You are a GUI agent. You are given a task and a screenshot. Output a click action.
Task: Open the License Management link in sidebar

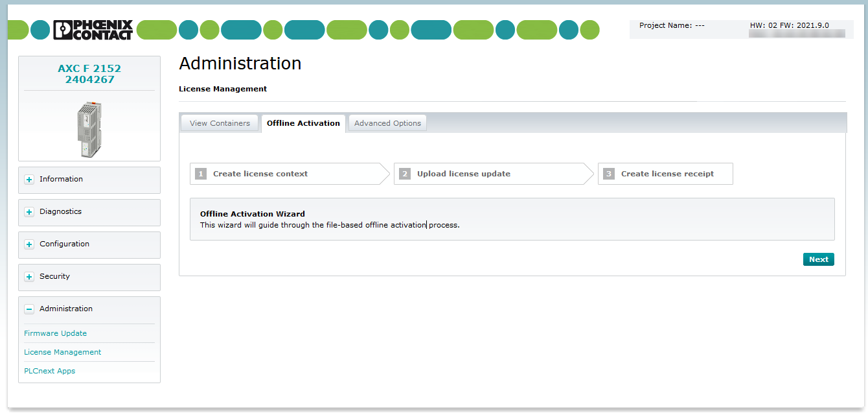[62, 352]
